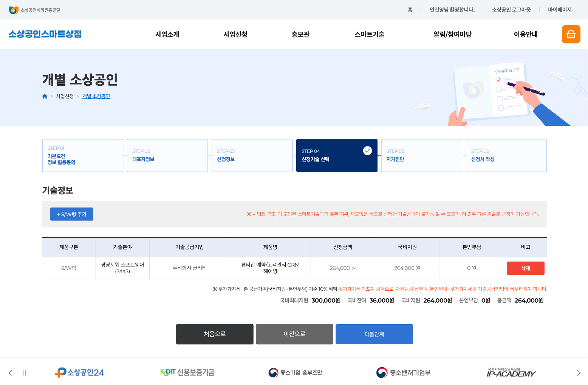Show previous banner with left arrow

11,373
